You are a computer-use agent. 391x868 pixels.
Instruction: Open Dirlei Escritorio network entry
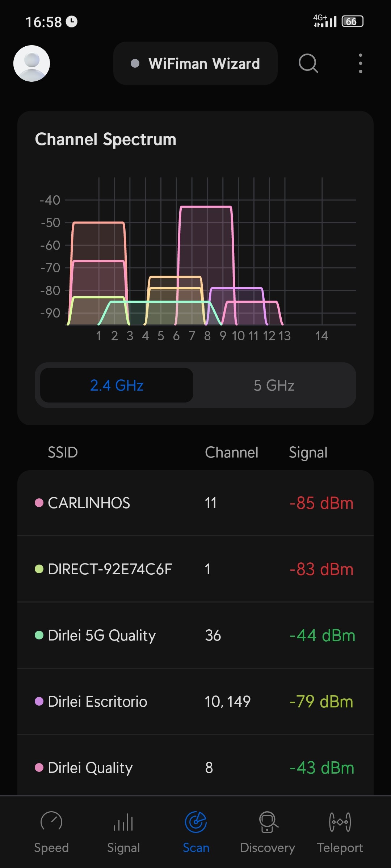pos(195,702)
